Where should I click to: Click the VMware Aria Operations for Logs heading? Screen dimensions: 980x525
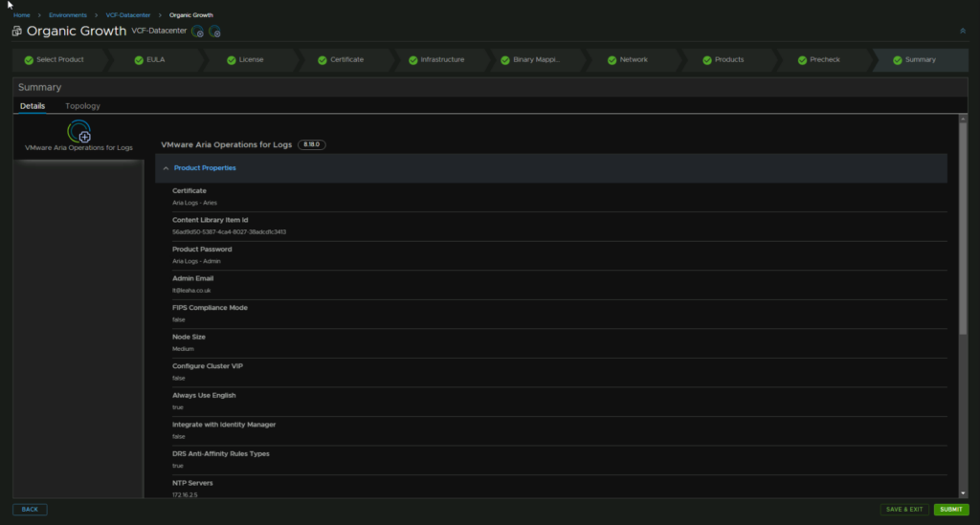point(226,144)
